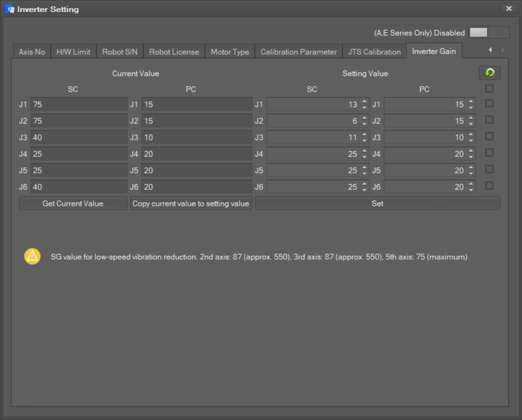
Task: Open the Motor Type tab
Action: pyautogui.click(x=230, y=52)
